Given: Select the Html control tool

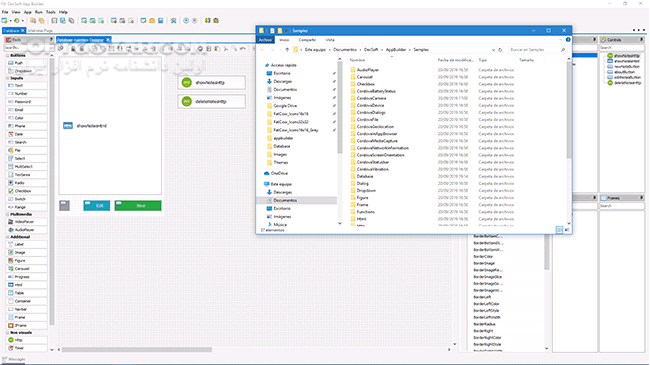Looking at the screenshot, I should point(27,285).
